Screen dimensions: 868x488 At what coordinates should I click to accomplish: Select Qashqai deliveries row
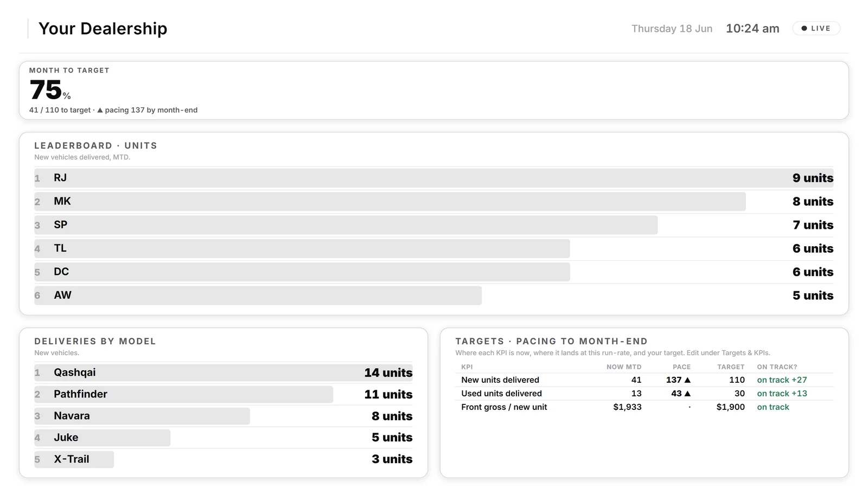pyautogui.click(x=224, y=373)
